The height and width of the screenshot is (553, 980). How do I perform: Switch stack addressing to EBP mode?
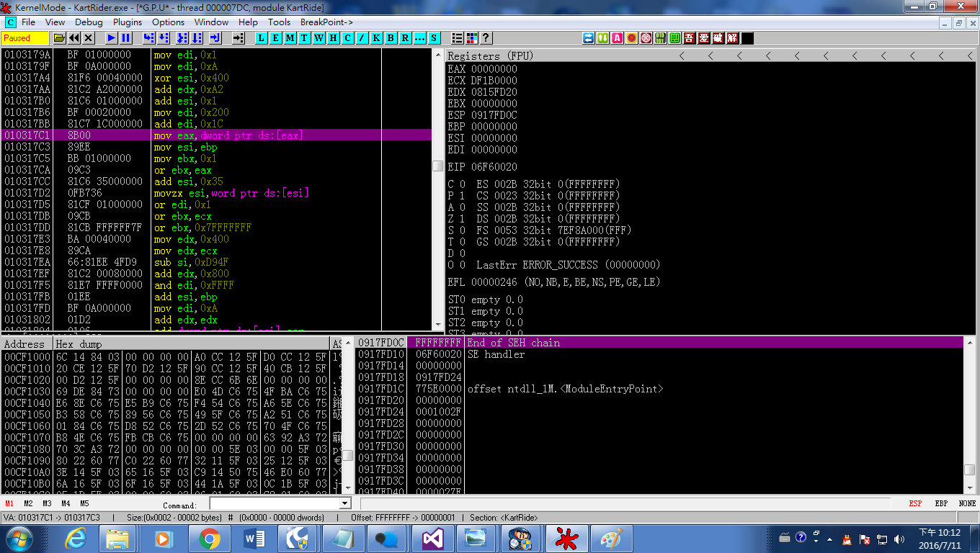941,503
